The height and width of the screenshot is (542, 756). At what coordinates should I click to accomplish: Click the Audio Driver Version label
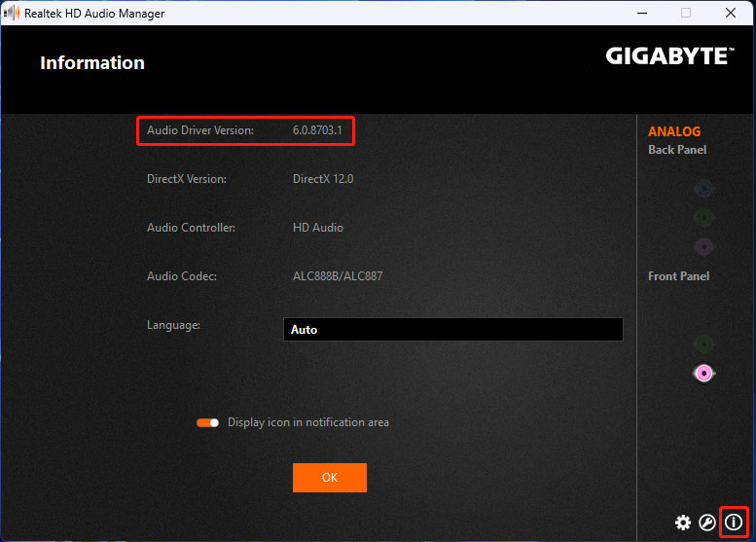[200, 130]
